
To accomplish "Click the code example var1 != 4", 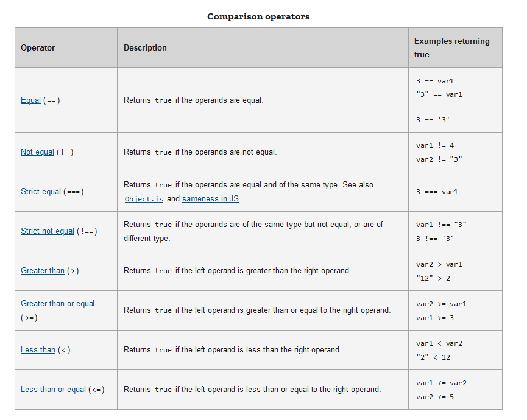I will pos(435,146).
